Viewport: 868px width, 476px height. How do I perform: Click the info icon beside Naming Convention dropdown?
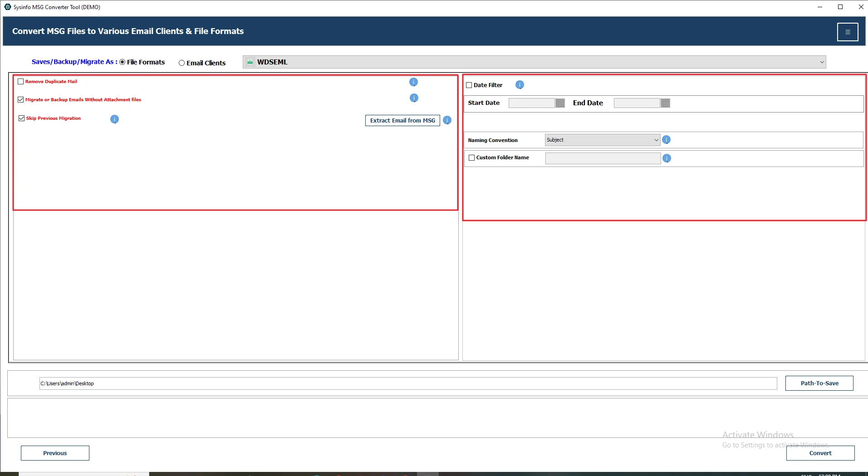tap(666, 140)
